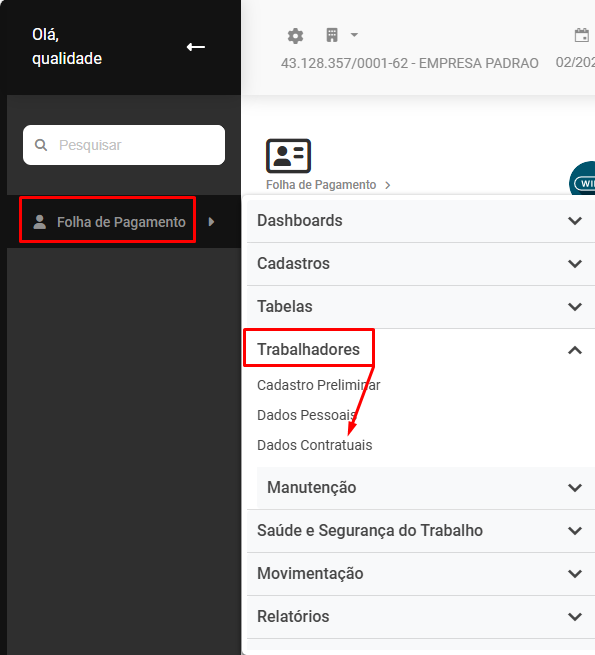The image size is (595, 655).
Task: Click the person icon beside Folha de Pagamento
Action: [40, 222]
